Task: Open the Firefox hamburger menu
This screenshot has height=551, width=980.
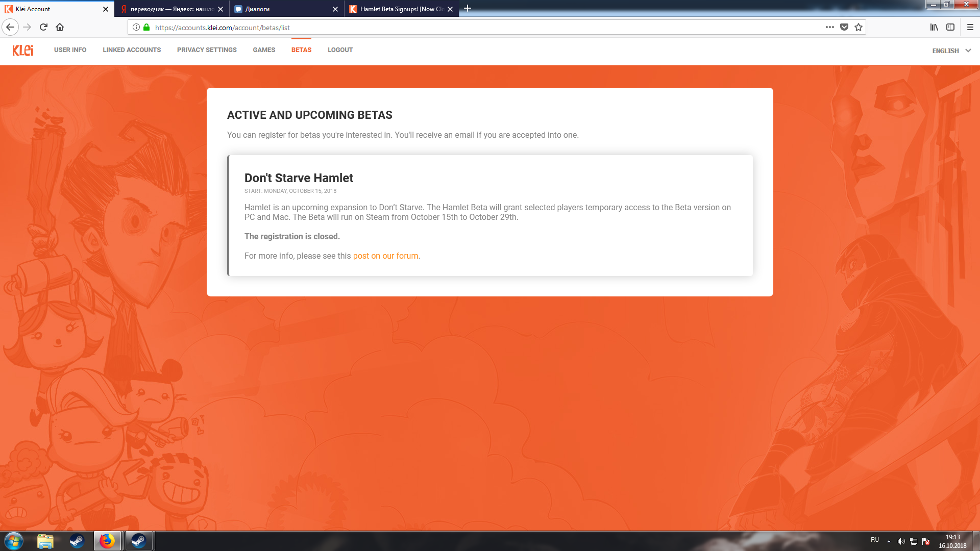Action: (970, 27)
